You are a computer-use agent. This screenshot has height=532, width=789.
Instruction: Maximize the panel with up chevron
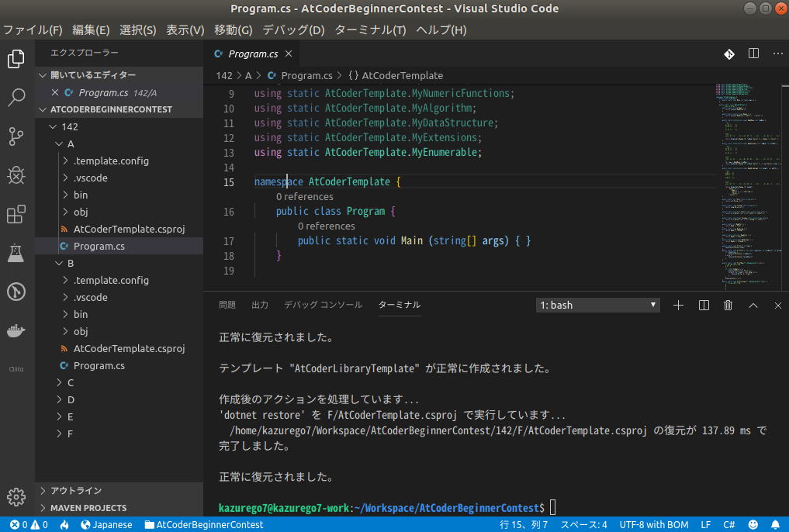point(753,306)
